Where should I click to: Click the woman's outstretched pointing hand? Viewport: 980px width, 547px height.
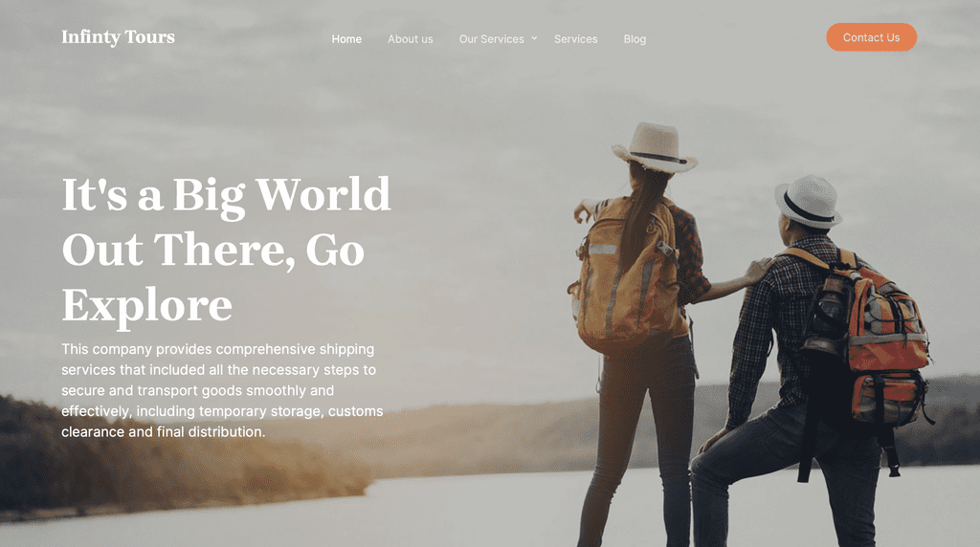(x=583, y=212)
